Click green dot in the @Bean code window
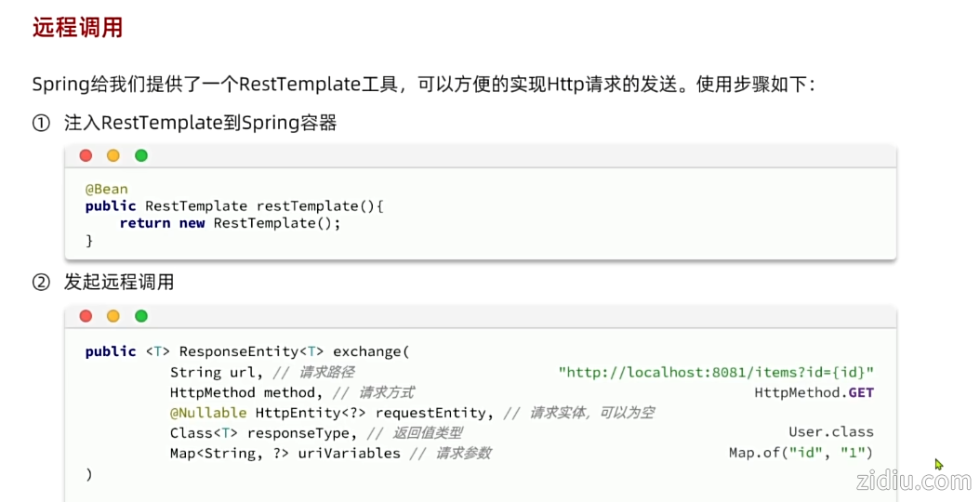 pos(141,155)
